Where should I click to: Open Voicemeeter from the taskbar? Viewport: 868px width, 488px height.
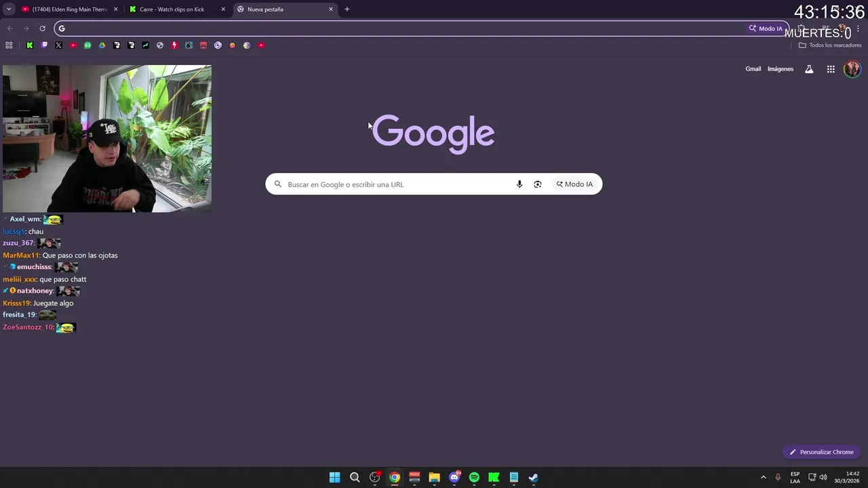click(x=414, y=477)
